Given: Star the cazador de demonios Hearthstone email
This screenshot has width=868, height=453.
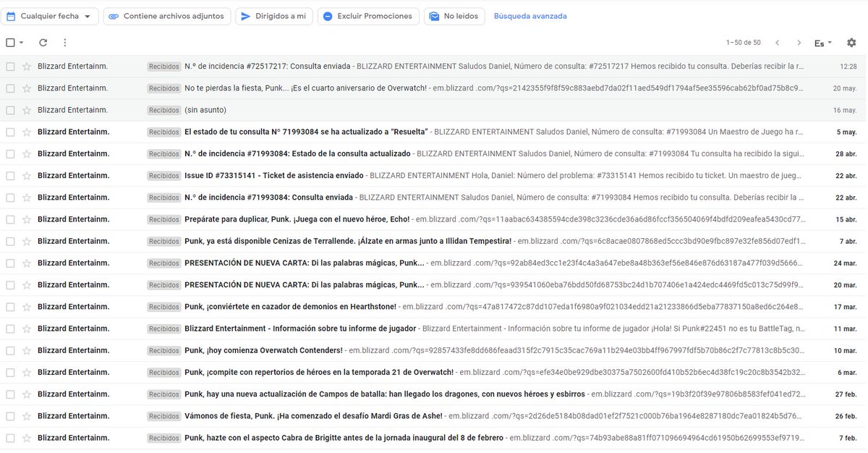Looking at the screenshot, I should (x=27, y=307).
